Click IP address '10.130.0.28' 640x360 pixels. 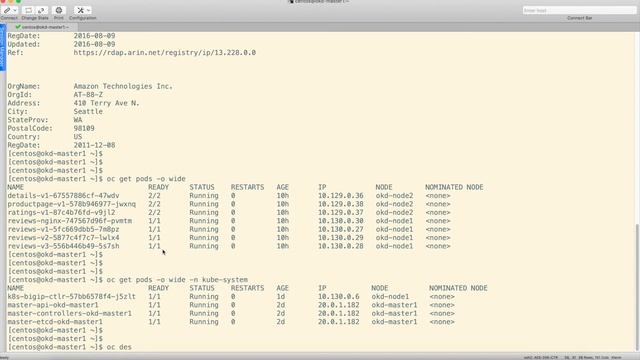pyautogui.click(x=341, y=246)
